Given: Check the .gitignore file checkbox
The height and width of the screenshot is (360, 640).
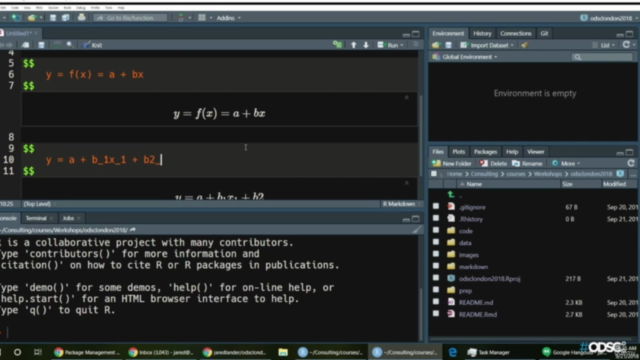Looking at the screenshot, I should pos(436,207).
